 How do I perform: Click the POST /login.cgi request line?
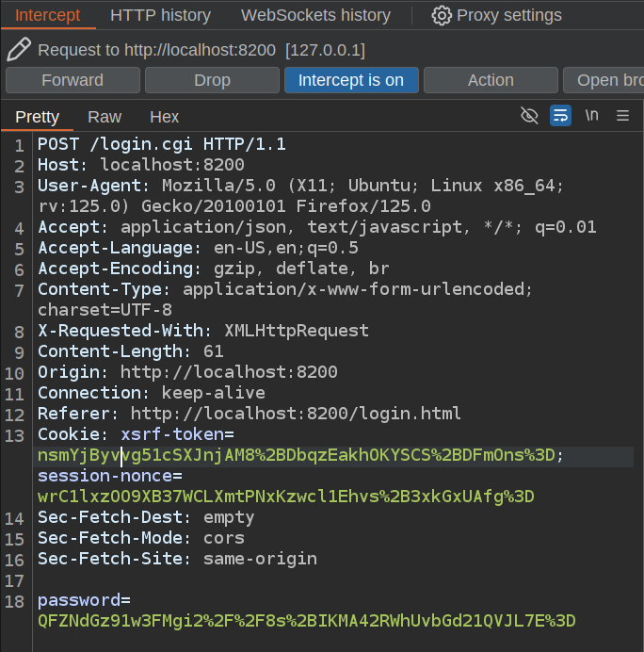tap(161, 144)
